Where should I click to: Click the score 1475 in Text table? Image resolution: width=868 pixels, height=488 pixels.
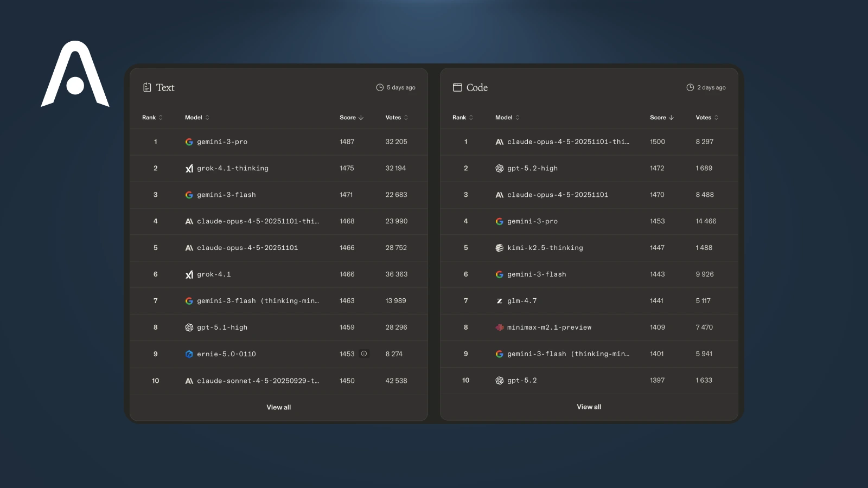pyautogui.click(x=347, y=169)
